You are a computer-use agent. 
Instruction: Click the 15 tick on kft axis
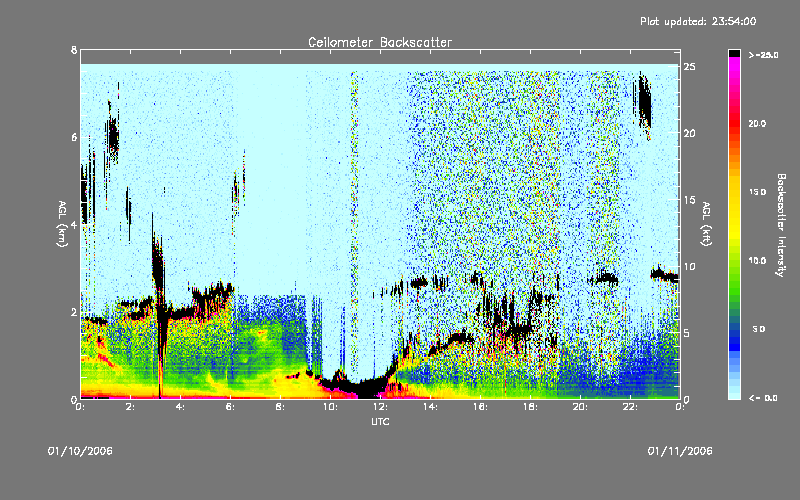tap(690, 200)
